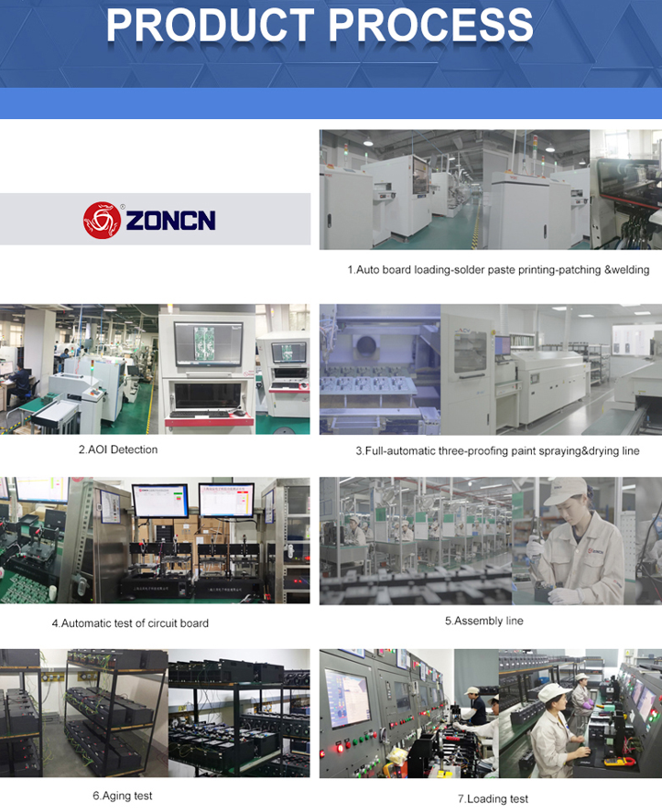Image resolution: width=662 pixels, height=812 pixels.
Task: Click caption '3.Full-automatic three-proofing paint spraying&drying line'
Action: 497,451
